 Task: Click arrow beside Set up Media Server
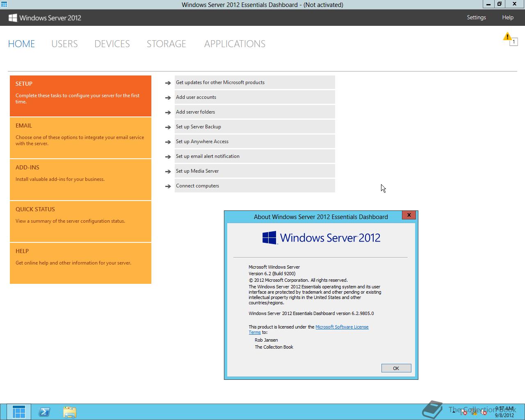pos(168,171)
